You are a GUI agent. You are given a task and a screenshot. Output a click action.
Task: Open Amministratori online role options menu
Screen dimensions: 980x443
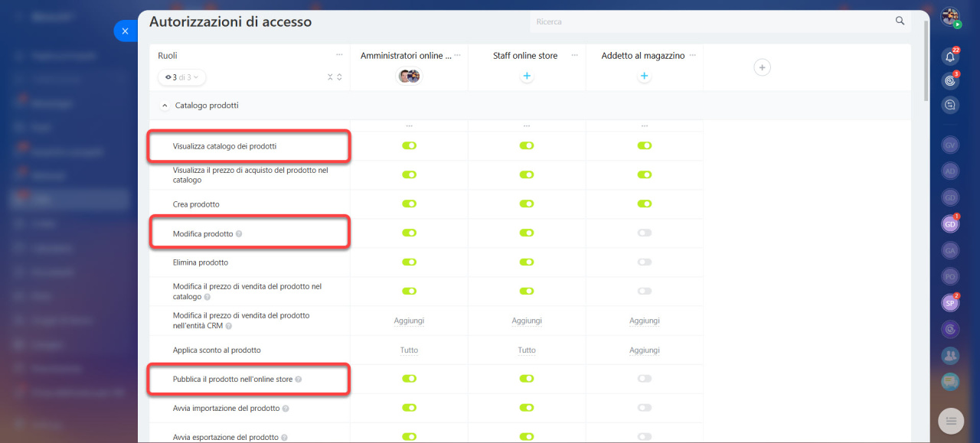(458, 55)
